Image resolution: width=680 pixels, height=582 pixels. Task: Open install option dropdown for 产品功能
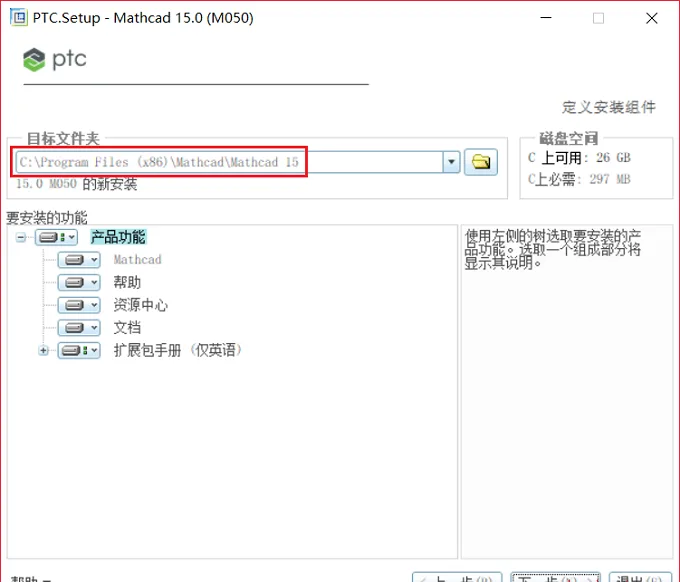pos(56,237)
